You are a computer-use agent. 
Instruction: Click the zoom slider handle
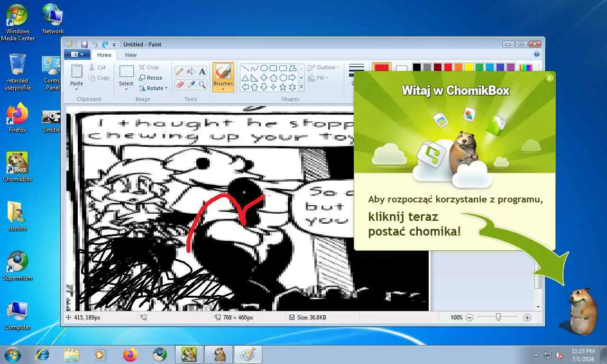(x=498, y=317)
